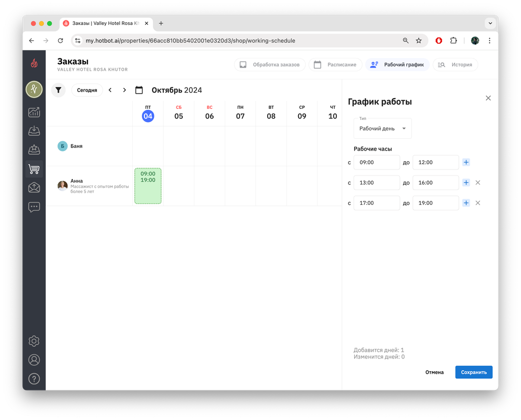Switch to Обработка заказов tab

270,65
